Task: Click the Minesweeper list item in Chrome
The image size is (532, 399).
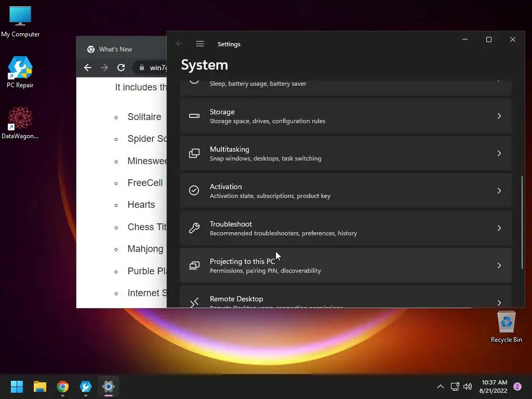Action: point(147,161)
